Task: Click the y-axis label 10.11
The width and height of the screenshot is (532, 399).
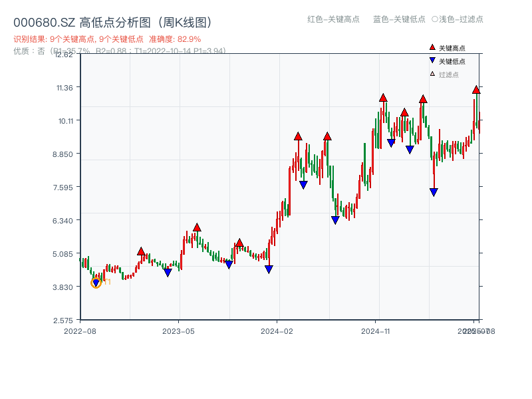Action: [x=66, y=121]
